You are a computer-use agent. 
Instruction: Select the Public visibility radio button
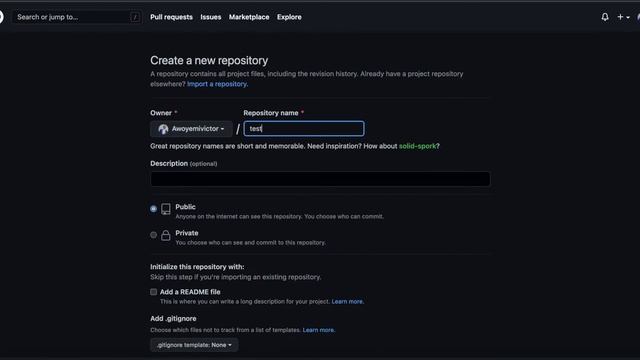click(x=153, y=209)
